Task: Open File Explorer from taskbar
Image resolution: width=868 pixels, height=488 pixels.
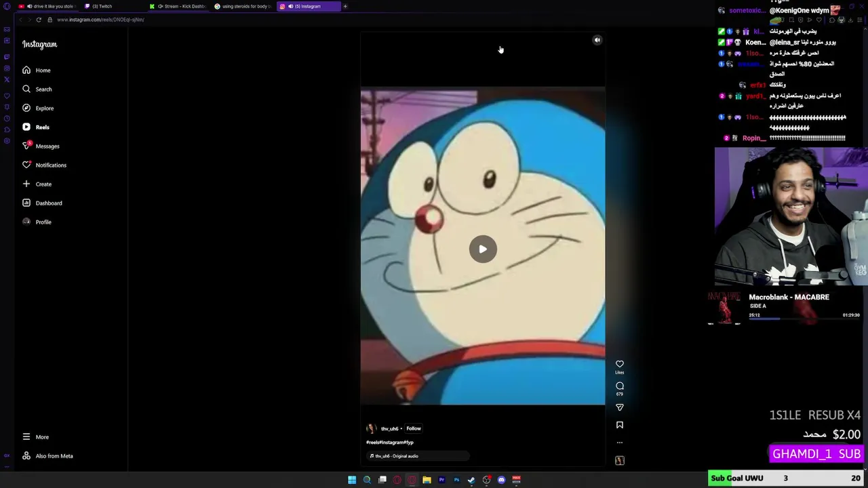Action: pyautogui.click(x=427, y=480)
